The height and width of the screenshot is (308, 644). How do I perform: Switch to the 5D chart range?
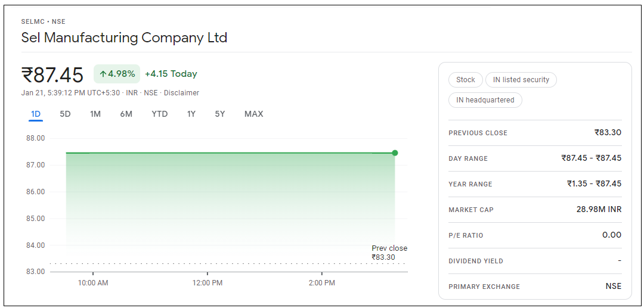coord(66,114)
